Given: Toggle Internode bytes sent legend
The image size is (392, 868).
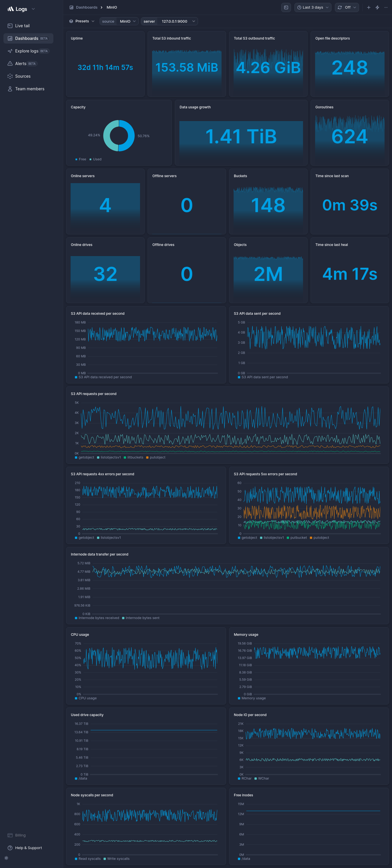Looking at the screenshot, I should pyautogui.click(x=141, y=618).
